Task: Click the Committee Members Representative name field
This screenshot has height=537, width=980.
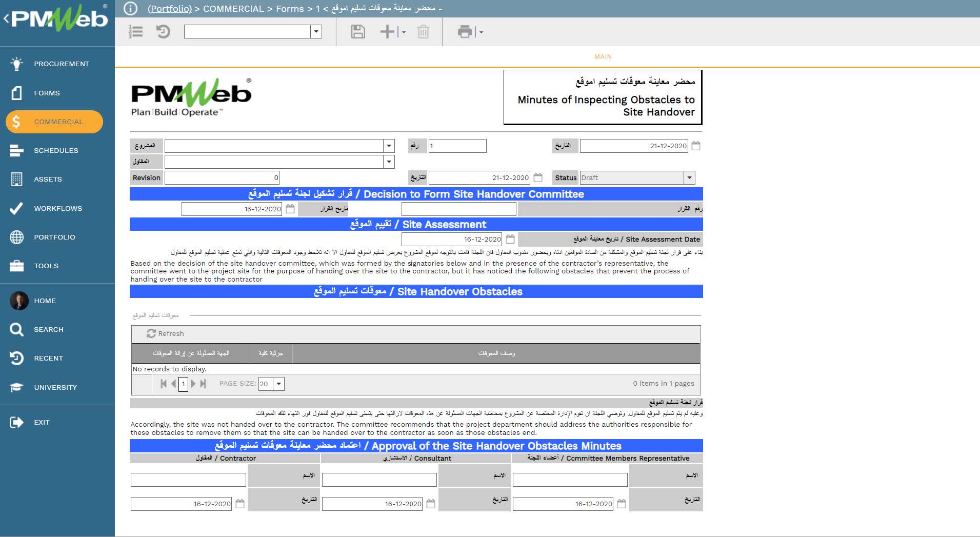Action: (x=570, y=480)
